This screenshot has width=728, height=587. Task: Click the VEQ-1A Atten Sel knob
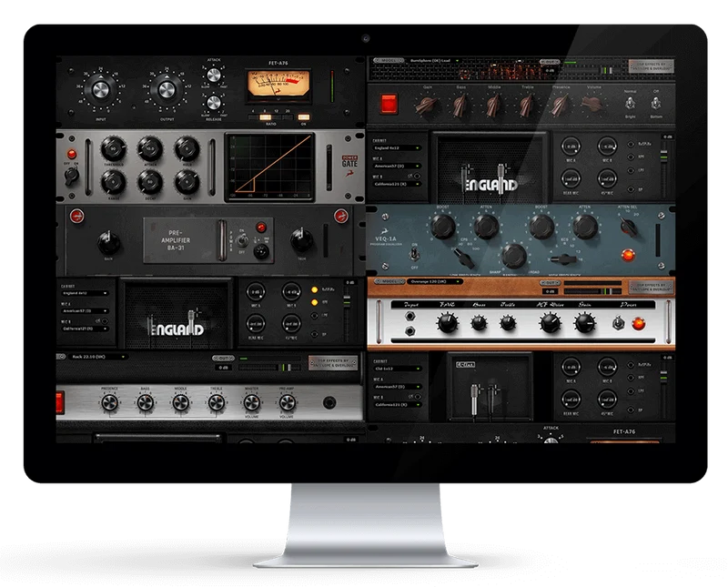point(628,227)
